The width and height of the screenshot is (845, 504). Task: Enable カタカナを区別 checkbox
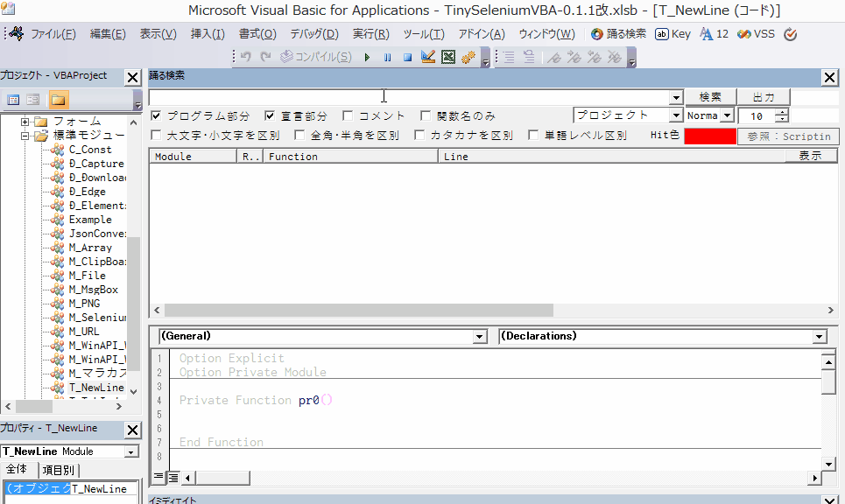419,135
